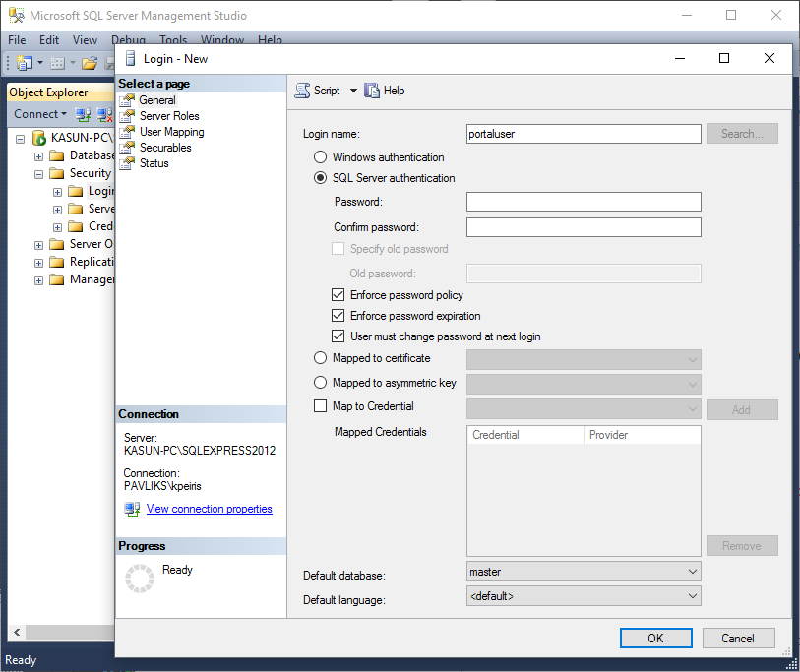Expand the Replication tree node
Image resolution: width=800 pixels, height=672 pixels.
(x=38, y=263)
